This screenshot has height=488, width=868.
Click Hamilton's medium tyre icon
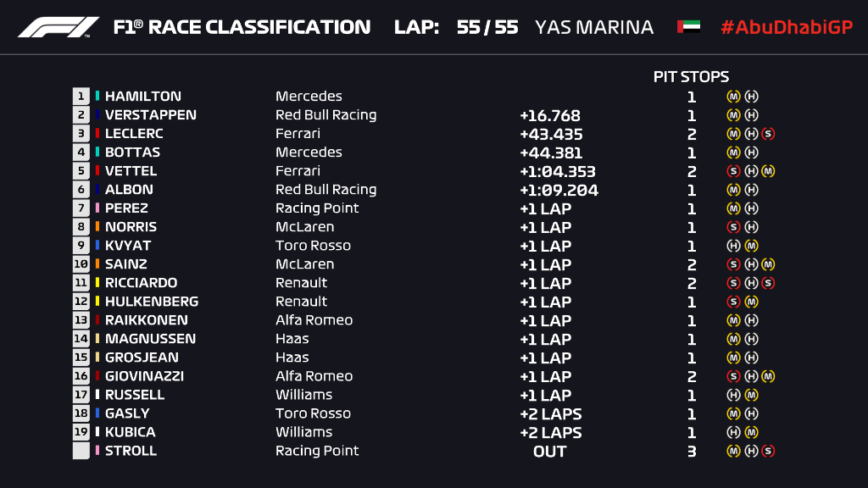[x=733, y=97]
